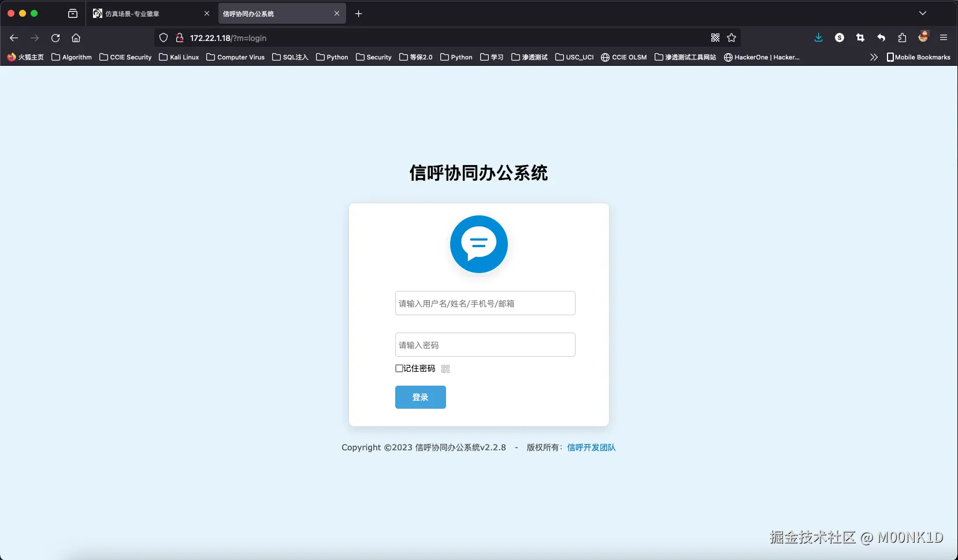Go back with the back arrow
The width and height of the screenshot is (958, 560).
click(14, 38)
